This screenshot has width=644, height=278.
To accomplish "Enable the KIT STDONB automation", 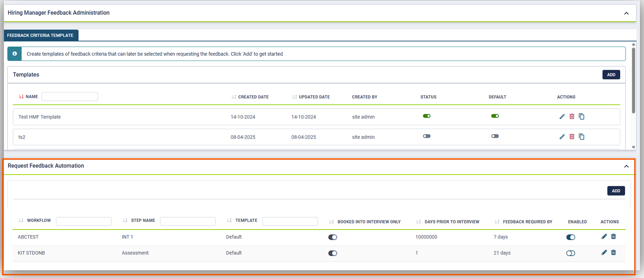I will click(x=571, y=253).
